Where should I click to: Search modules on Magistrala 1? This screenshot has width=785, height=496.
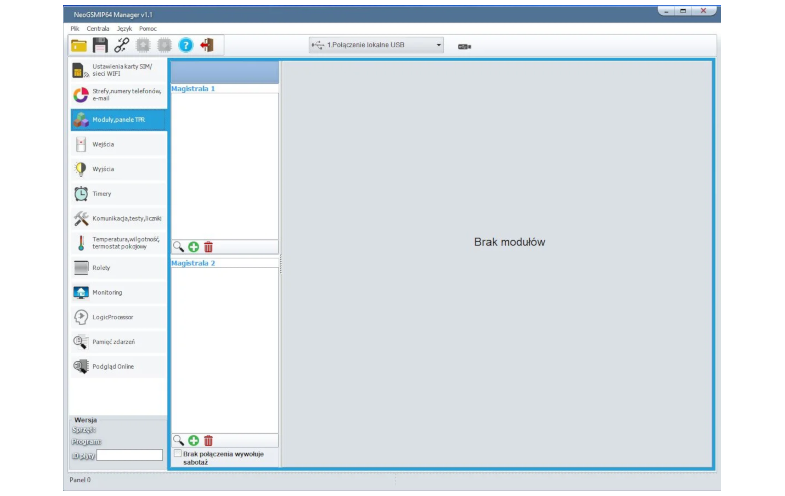178,247
